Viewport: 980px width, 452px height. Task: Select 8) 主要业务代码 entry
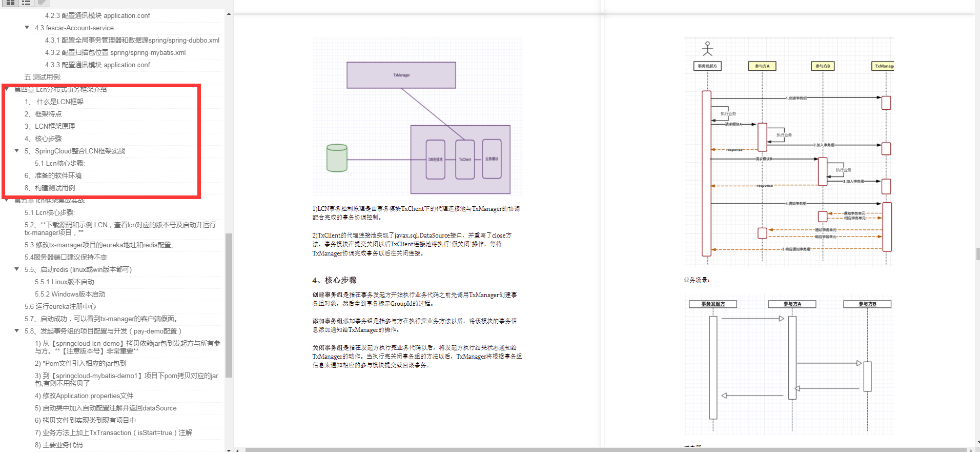coord(58,445)
